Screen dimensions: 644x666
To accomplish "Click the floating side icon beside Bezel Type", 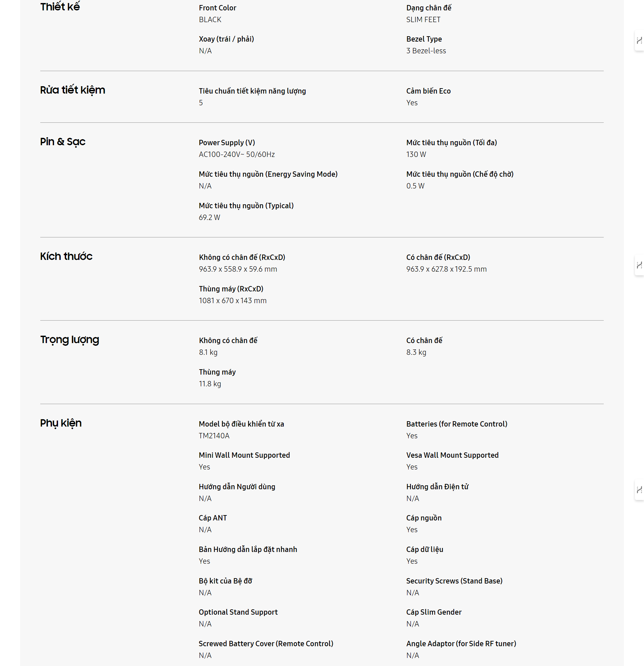I will click(639, 41).
